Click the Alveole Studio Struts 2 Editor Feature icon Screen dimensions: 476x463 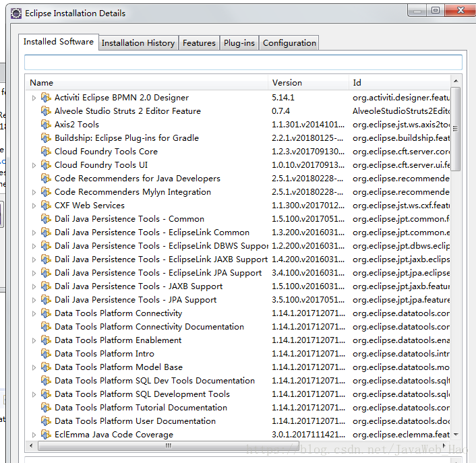(x=46, y=111)
